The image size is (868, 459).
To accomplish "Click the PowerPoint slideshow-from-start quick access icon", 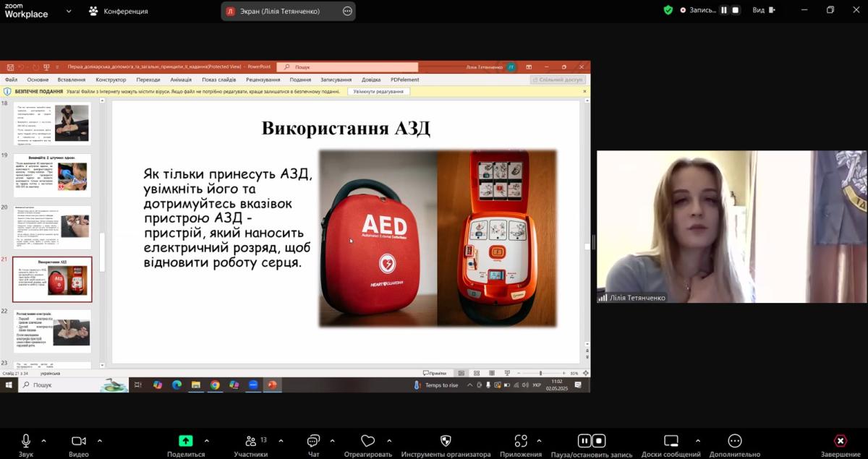I will 48,67.
